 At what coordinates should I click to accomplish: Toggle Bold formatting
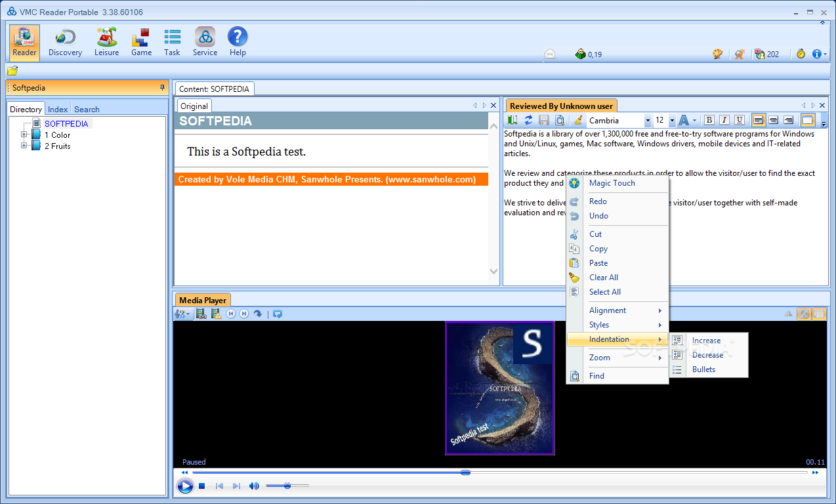click(x=709, y=120)
